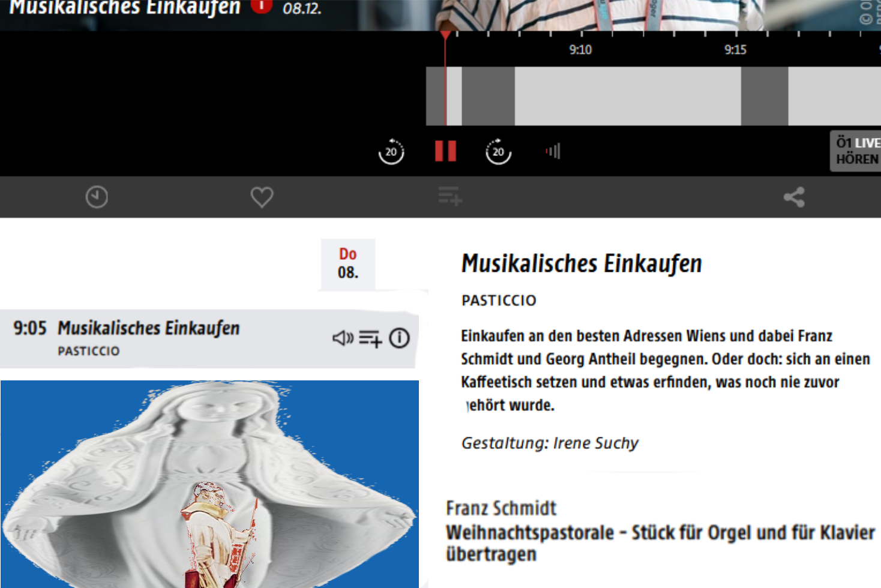Select the Do 08. date tab
Viewport: 881px width, 588px height.
(x=348, y=264)
